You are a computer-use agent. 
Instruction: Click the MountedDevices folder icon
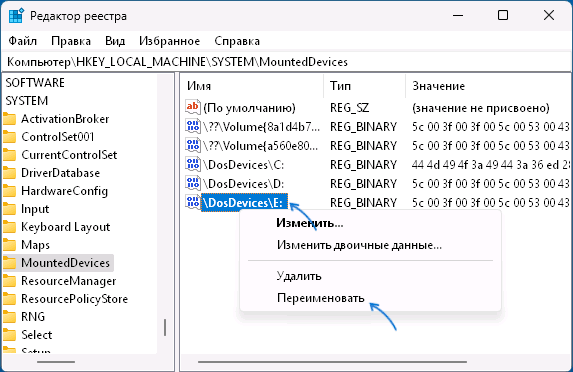(10, 263)
